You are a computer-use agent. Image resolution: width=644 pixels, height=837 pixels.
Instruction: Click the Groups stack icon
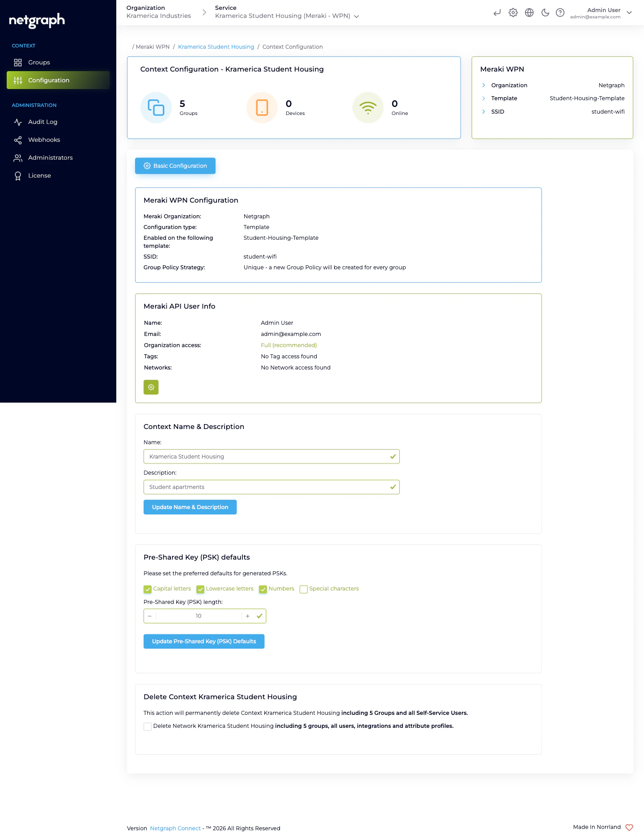tap(156, 107)
